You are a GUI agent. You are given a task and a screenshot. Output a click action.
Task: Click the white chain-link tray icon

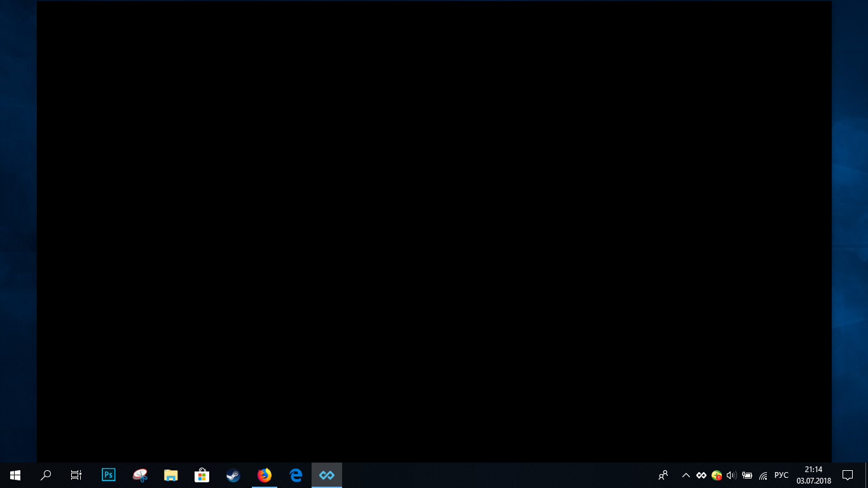click(701, 475)
